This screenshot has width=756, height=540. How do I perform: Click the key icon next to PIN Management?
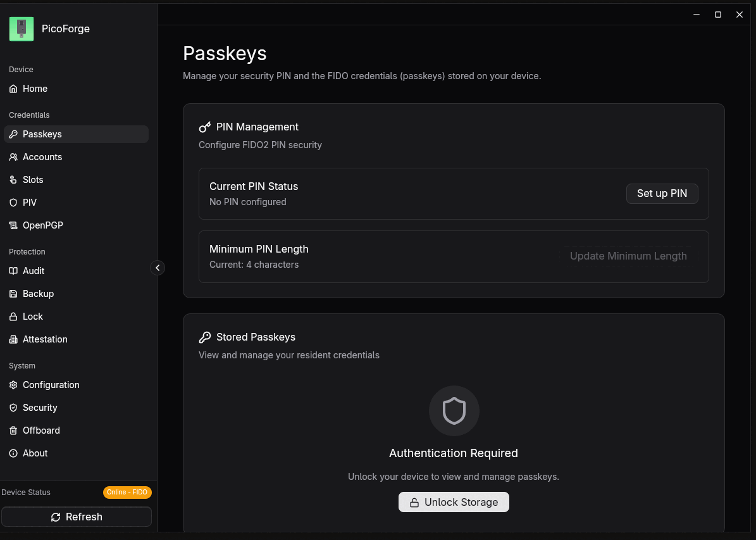[205, 127]
